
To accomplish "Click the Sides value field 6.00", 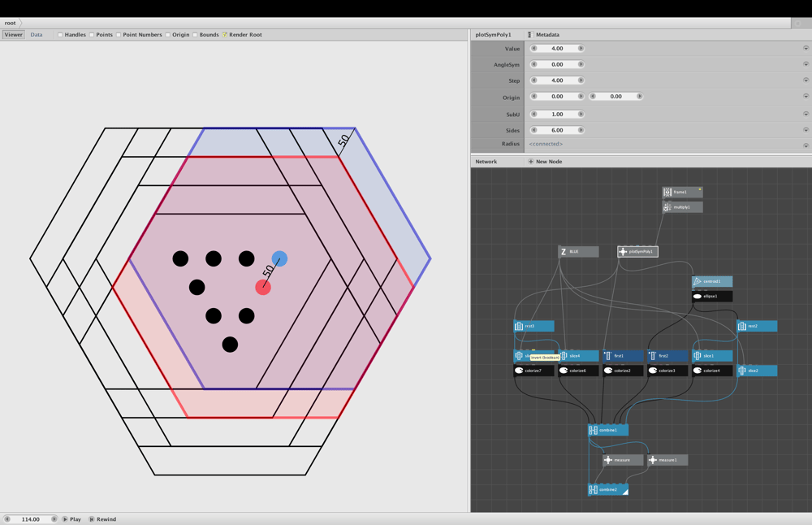I will tap(557, 130).
